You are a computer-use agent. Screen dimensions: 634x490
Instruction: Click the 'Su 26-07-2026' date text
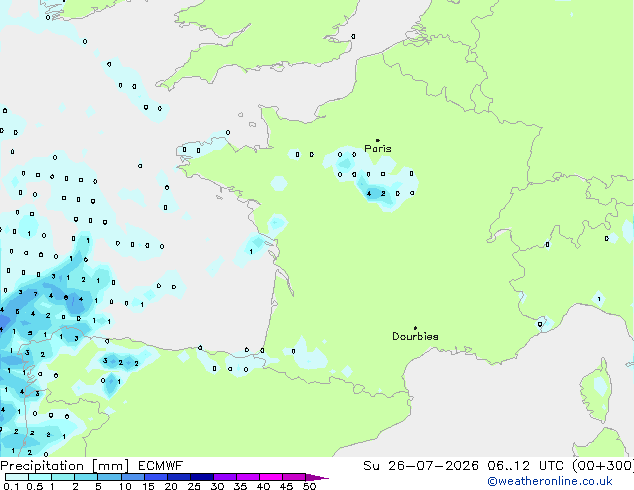pos(421,466)
